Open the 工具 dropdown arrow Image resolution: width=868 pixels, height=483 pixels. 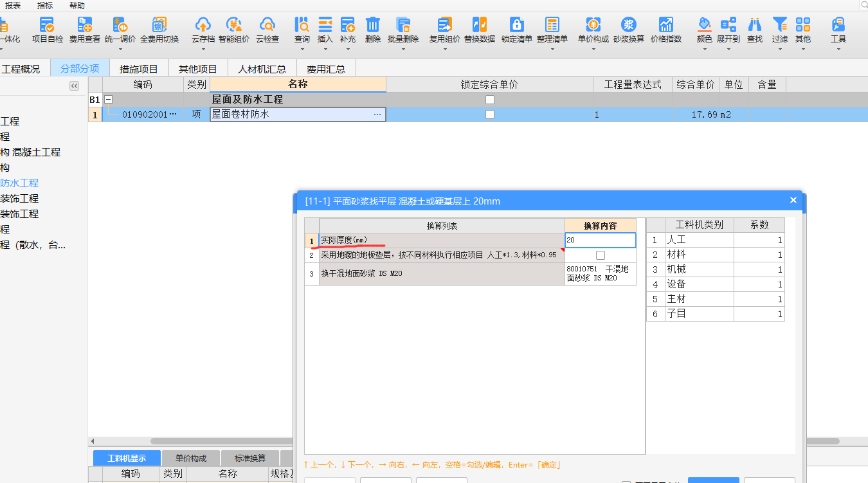click(x=838, y=49)
